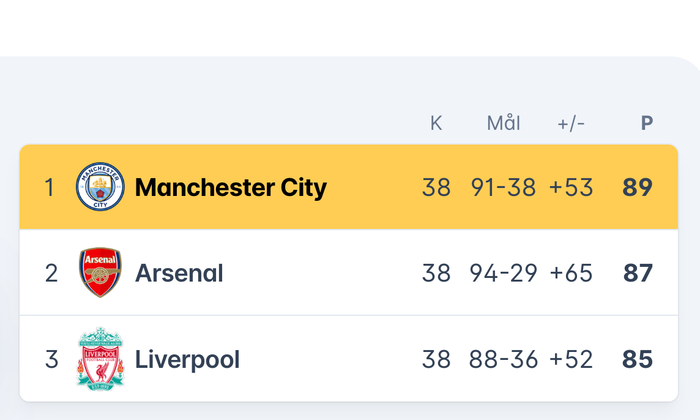This screenshot has width=700, height=420.
Task: Click Arsenal's +65 goal difference
Action: (571, 273)
